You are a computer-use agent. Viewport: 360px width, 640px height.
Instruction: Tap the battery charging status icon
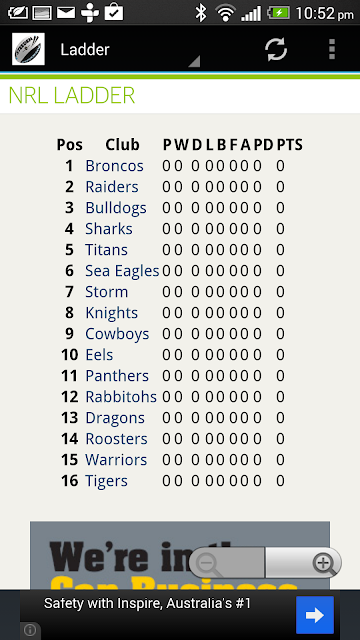click(x=278, y=13)
